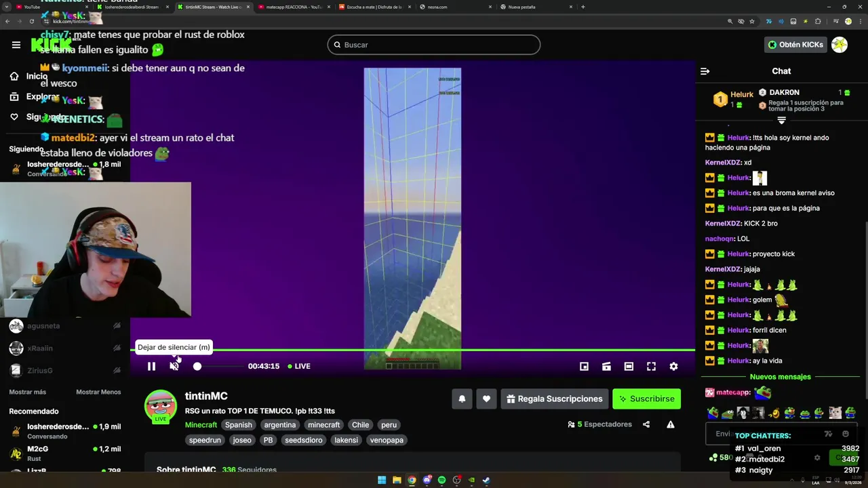Click Regala Suscripciones button
The width and height of the screenshot is (868, 488).
(x=554, y=399)
